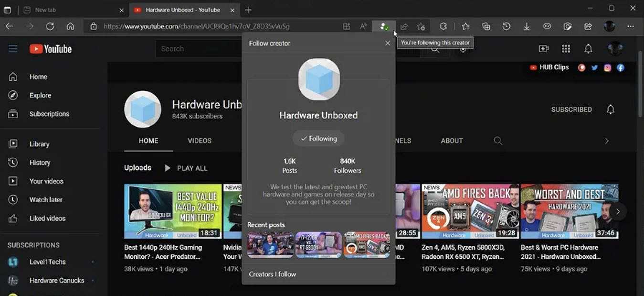
Task: Go back to previous page
Action: pyautogui.click(x=9, y=27)
